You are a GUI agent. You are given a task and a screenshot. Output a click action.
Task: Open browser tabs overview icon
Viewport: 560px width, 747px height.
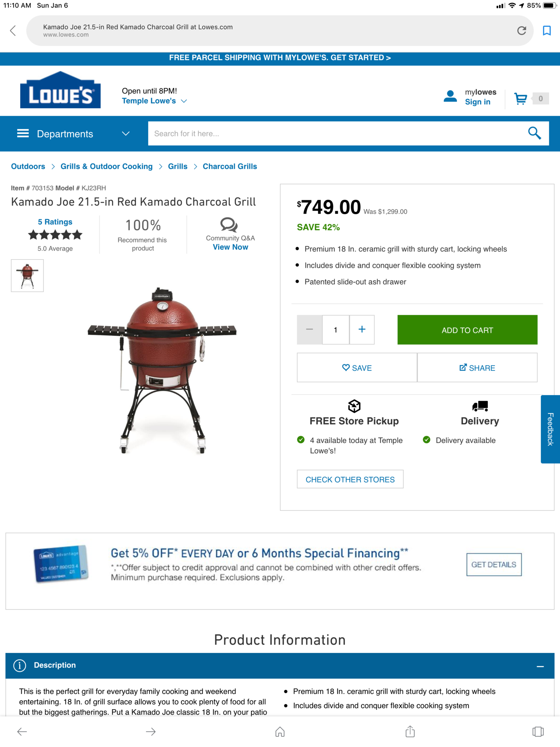(538, 731)
